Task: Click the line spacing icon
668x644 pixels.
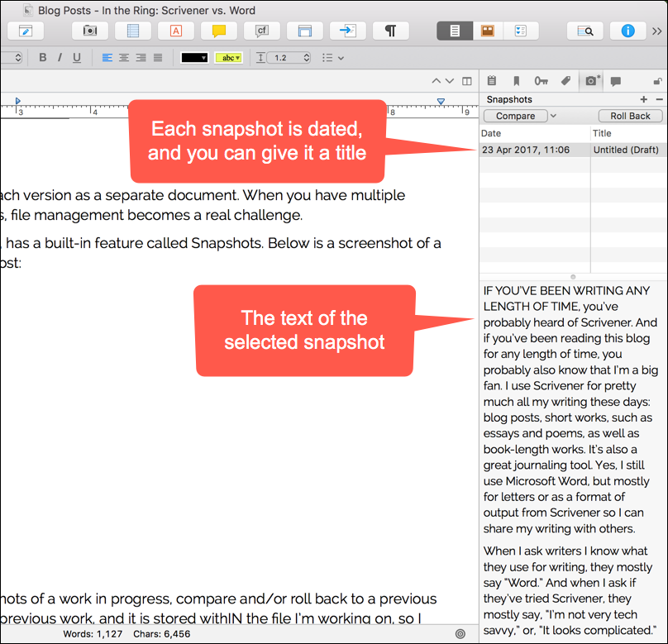Action: (x=260, y=58)
